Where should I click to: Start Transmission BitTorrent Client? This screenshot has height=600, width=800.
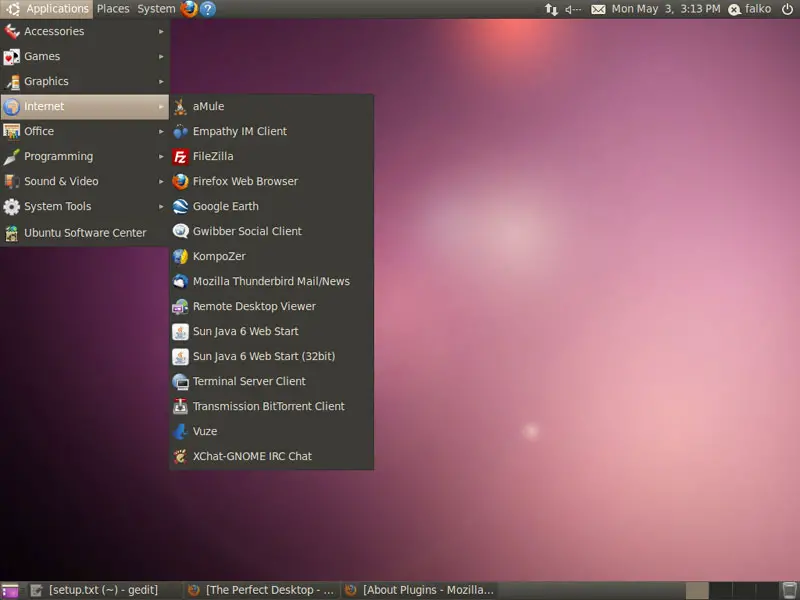point(271,406)
